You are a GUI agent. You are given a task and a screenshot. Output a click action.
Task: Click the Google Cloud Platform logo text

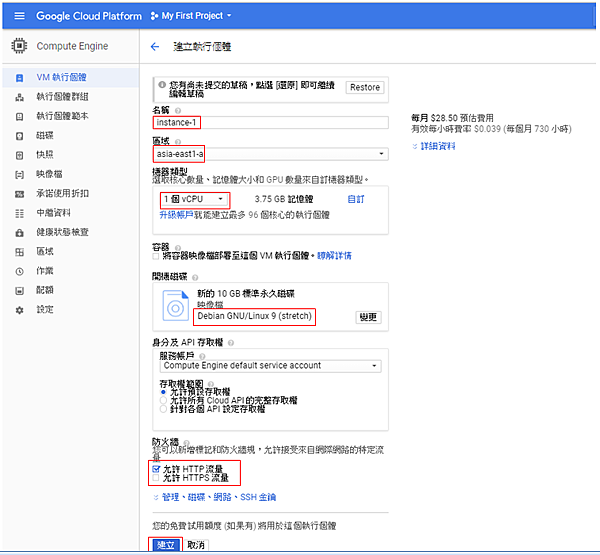pyautogui.click(x=89, y=16)
